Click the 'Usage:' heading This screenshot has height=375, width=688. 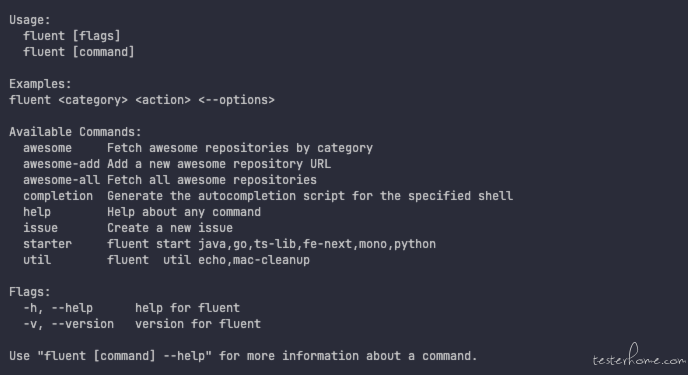pyautogui.click(x=30, y=20)
